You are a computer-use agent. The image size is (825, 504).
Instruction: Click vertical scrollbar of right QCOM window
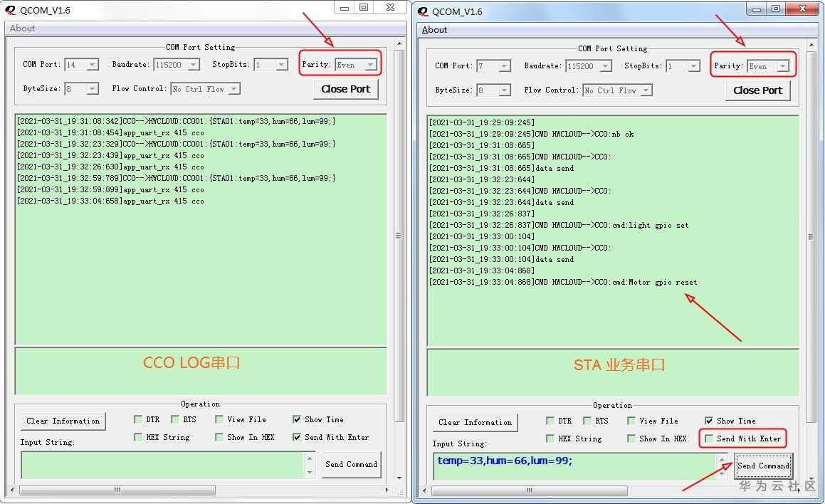tap(811, 237)
